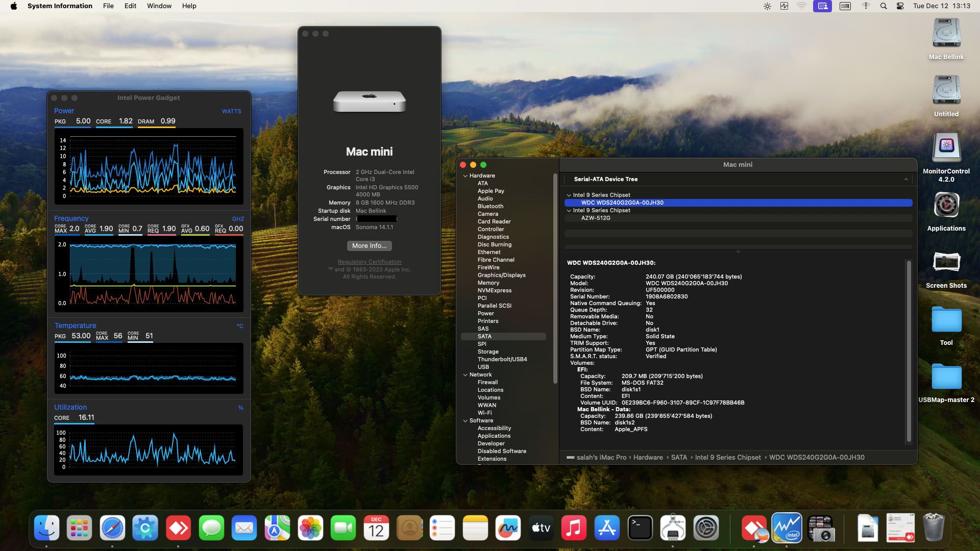Open the Window menu
Viewport: 980px width, 551px height.
[159, 6]
